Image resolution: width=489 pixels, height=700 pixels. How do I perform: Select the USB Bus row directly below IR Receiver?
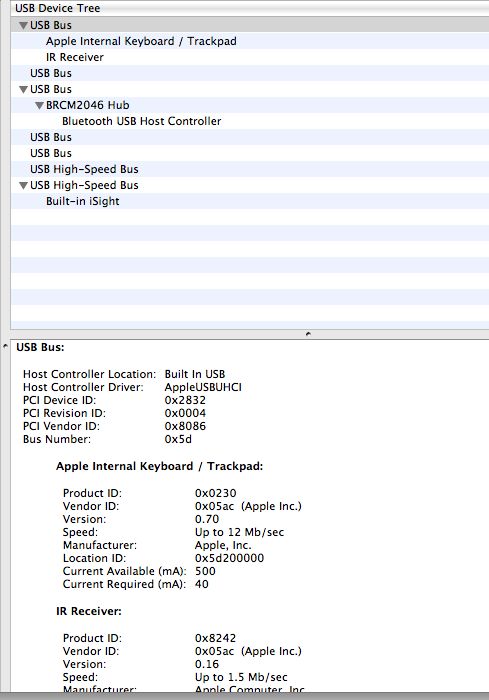point(250,73)
